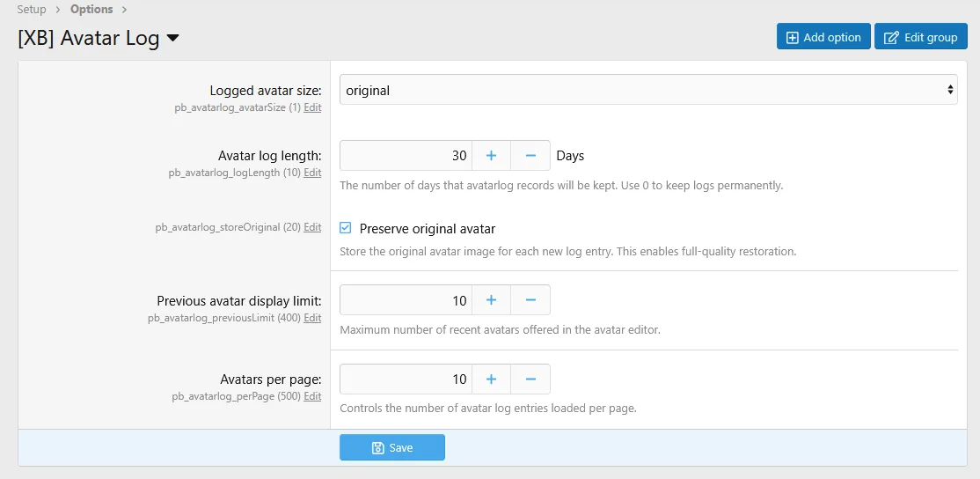Open the Logged avatar size dropdown
The image size is (980, 479).
coord(648,90)
